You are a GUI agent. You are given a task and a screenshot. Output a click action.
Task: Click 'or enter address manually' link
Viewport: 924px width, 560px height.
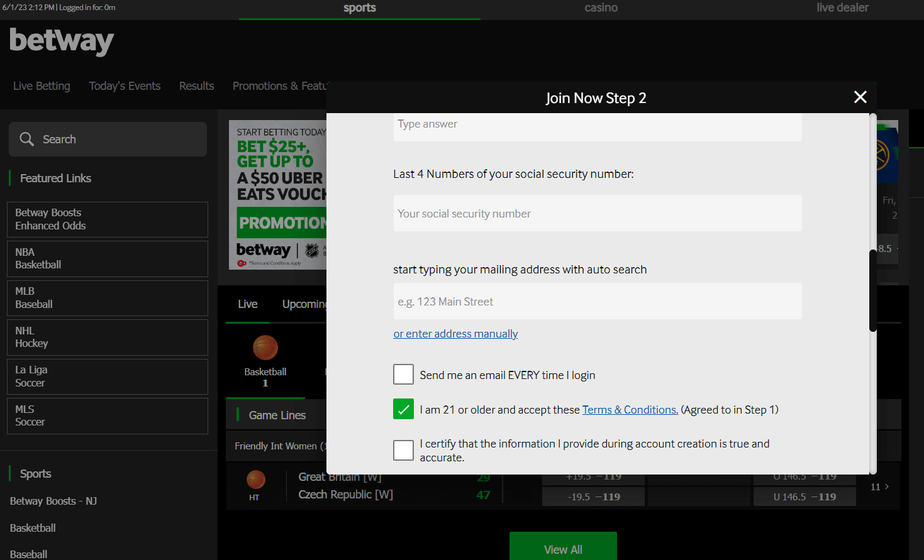[x=455, y=334]
